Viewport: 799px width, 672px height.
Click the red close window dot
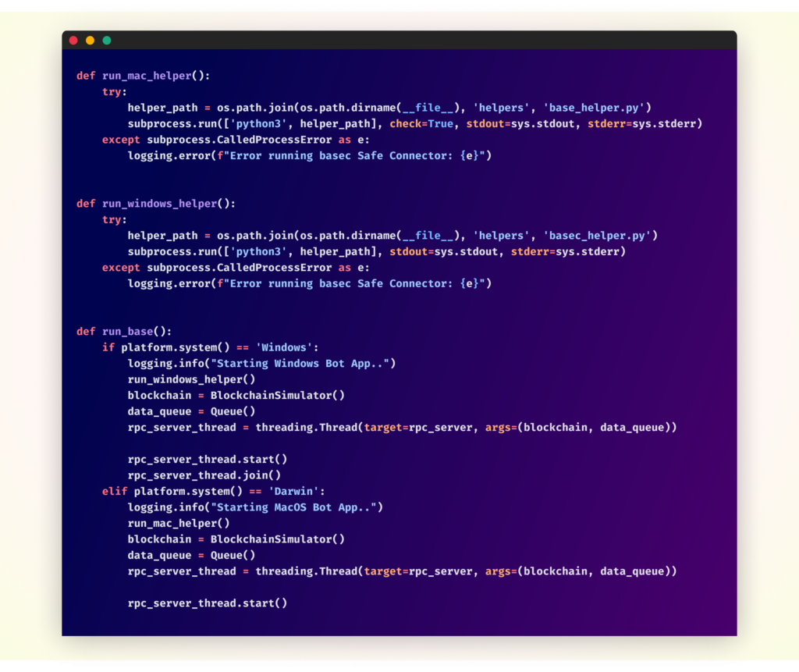click(73, 41)
